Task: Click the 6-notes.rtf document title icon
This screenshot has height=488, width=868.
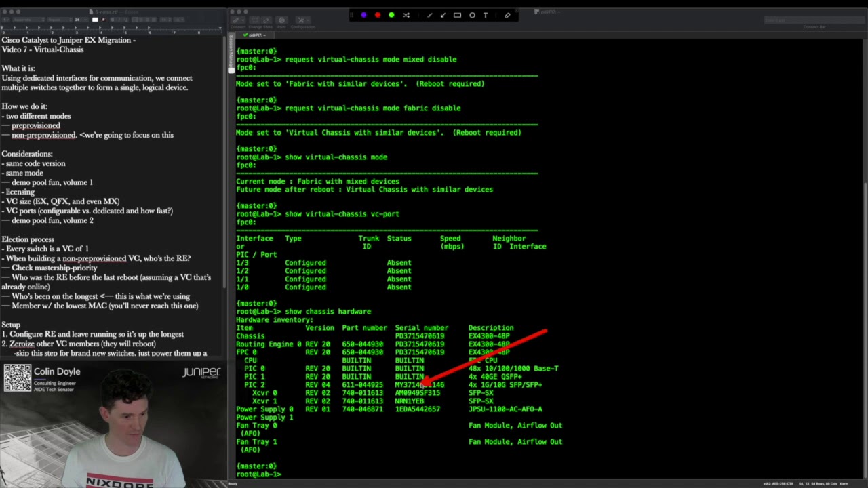Action: point(92,12)
